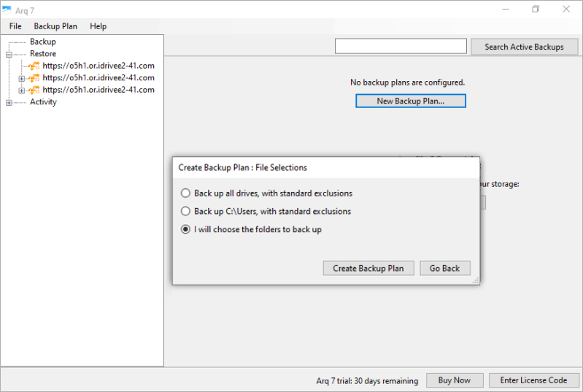Click the Create Backup Plan button
The image size is (583, 392).
point(368,268)
